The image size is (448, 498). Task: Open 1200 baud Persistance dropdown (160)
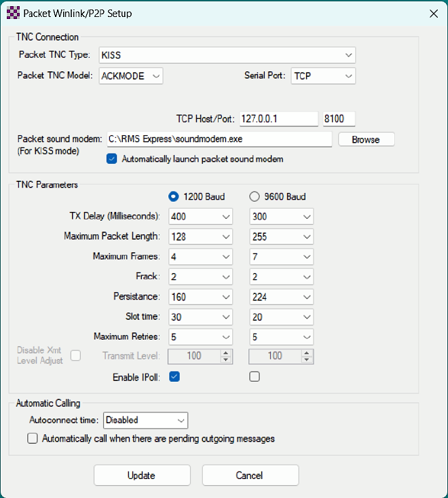[200, 297]
